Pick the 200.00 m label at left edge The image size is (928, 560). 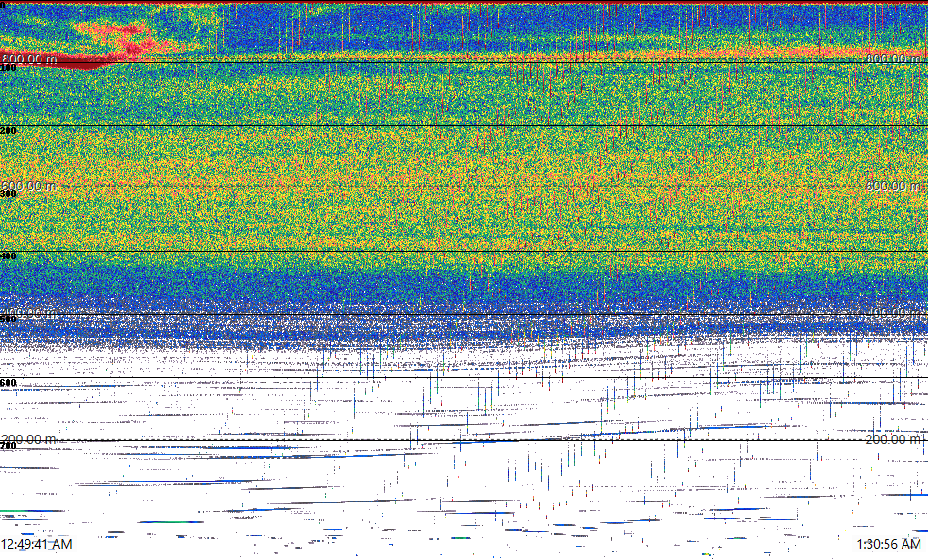(x=29, y=439)
